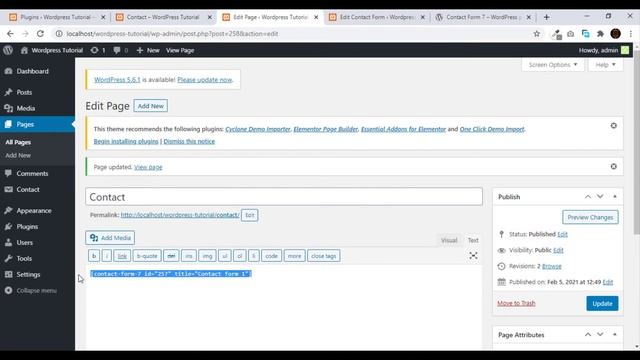Open the WordPress logo menu
This screenshot has width=640, height=360.
8,50
